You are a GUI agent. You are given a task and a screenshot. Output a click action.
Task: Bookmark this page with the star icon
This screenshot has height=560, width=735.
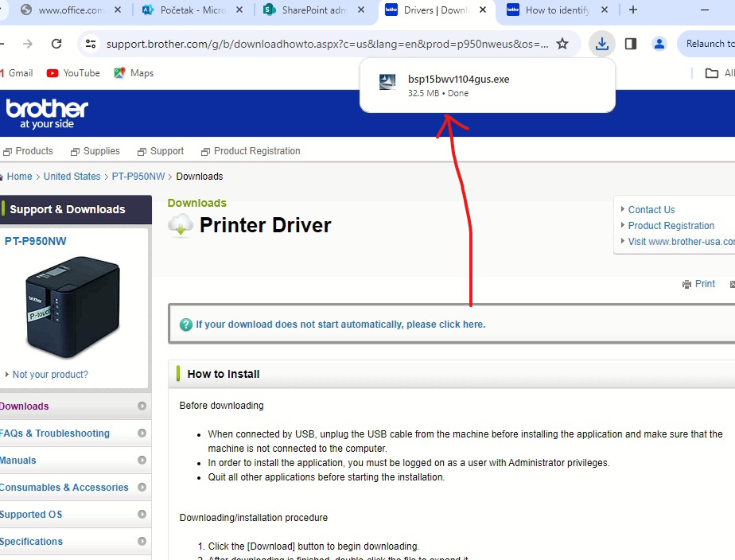562,44
